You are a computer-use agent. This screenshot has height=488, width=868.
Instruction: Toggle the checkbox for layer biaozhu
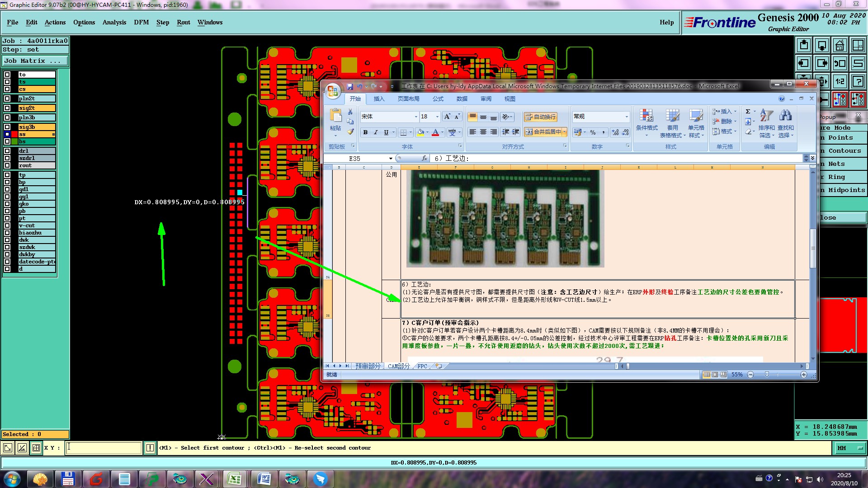click(7, 233)
